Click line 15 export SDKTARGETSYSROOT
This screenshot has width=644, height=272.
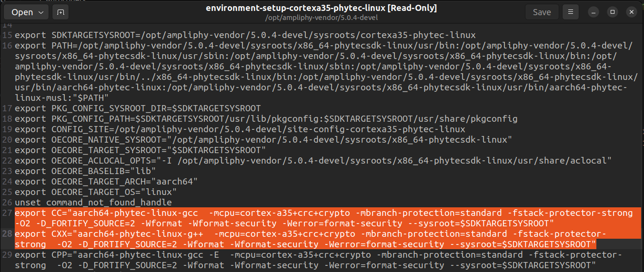(245, 35)
